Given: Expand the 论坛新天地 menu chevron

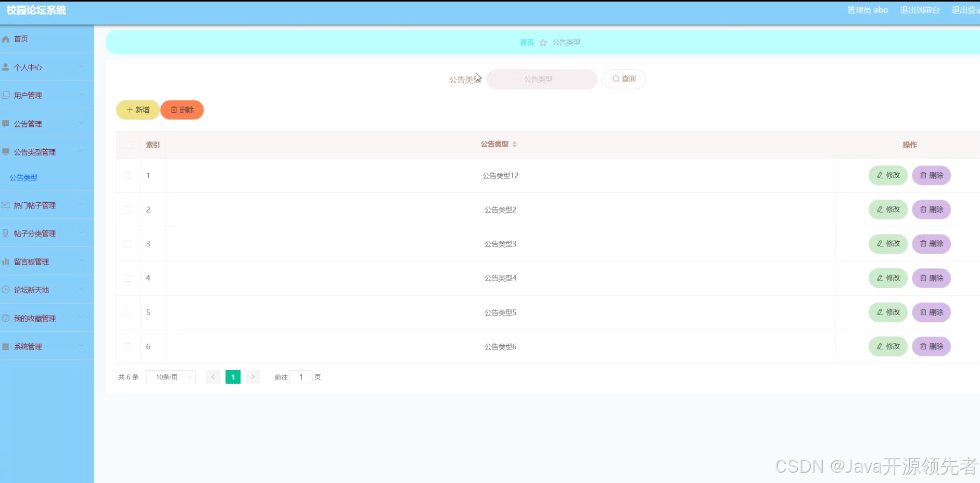Looking at the screenshot, I should pyautogui.click(x=81, y=289).
